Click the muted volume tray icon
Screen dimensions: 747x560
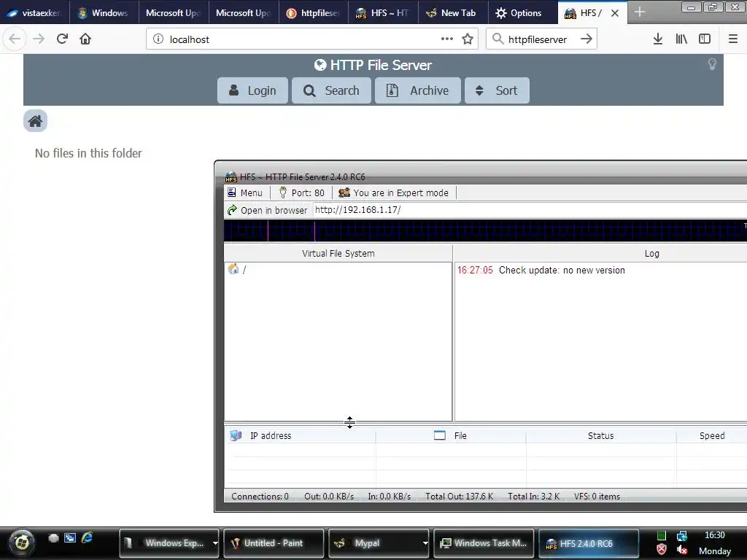pos(682,550)
